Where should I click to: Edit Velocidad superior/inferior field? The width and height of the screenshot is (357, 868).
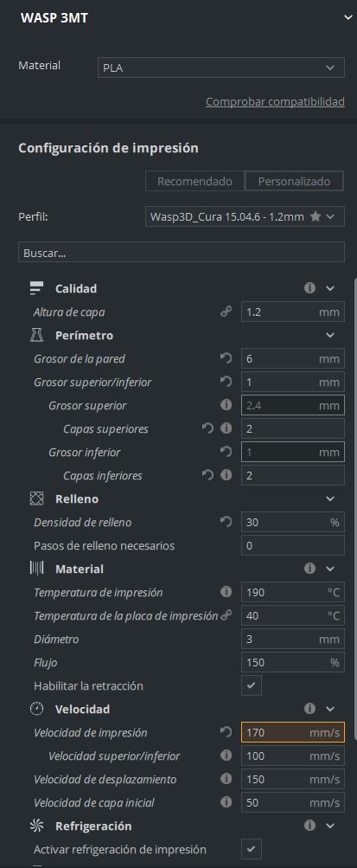click(293, 755)
